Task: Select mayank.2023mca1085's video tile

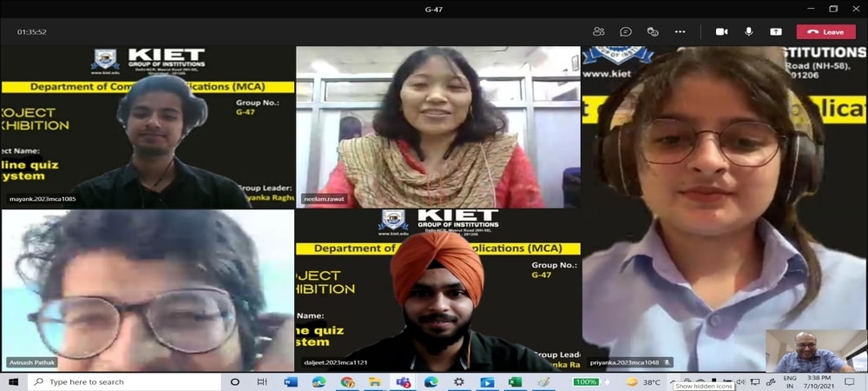Action: click(x=148, y=126)
